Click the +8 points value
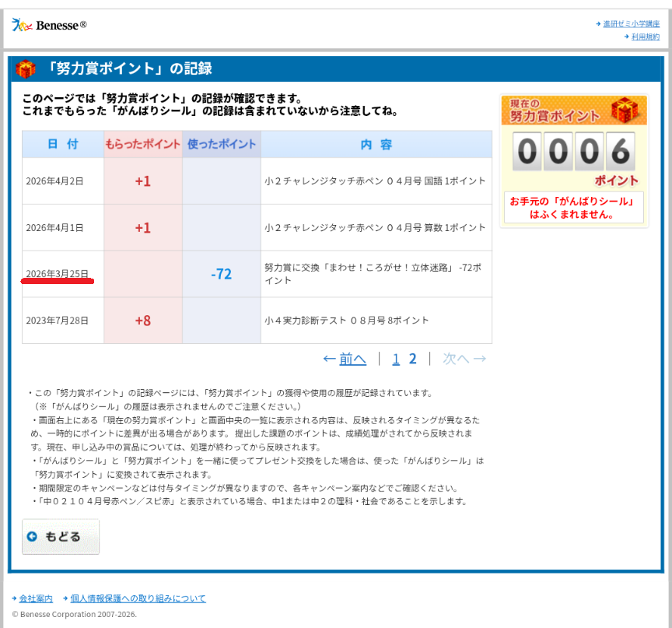 coord(142,321)
